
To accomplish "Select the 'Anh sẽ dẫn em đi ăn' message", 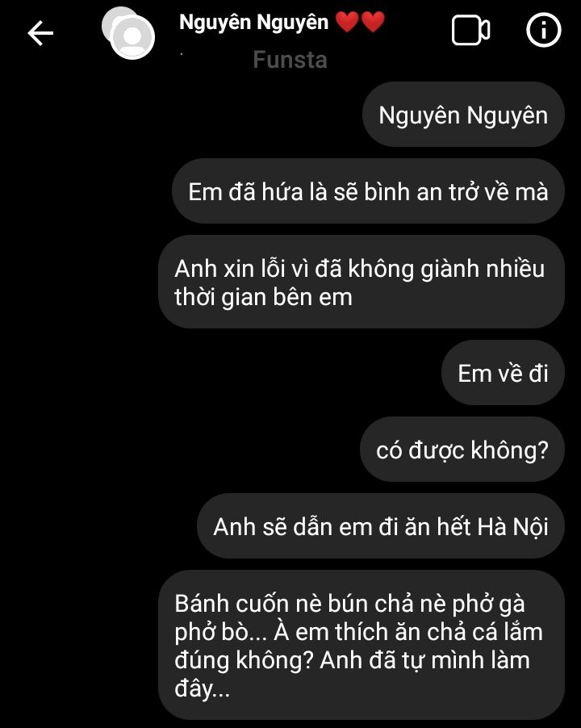I will 381,526.
